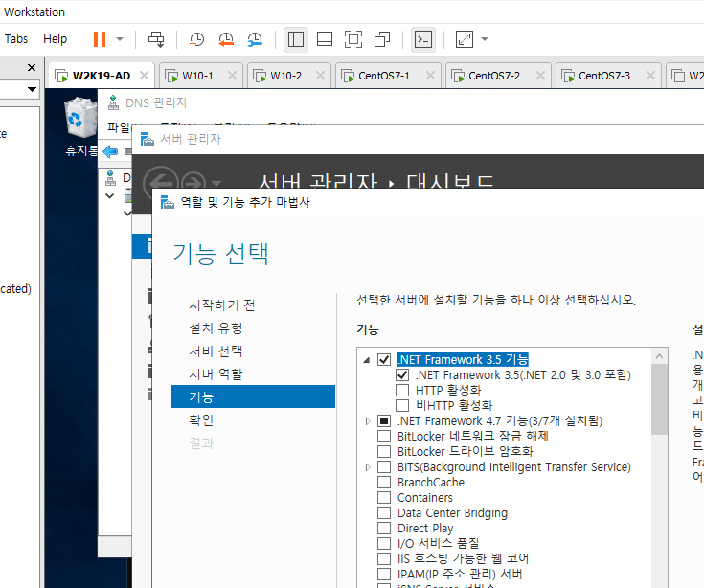Check the Direct Play checkbox
The height and width of the screenshot is (588, 704).
click(x=384, y=528)
